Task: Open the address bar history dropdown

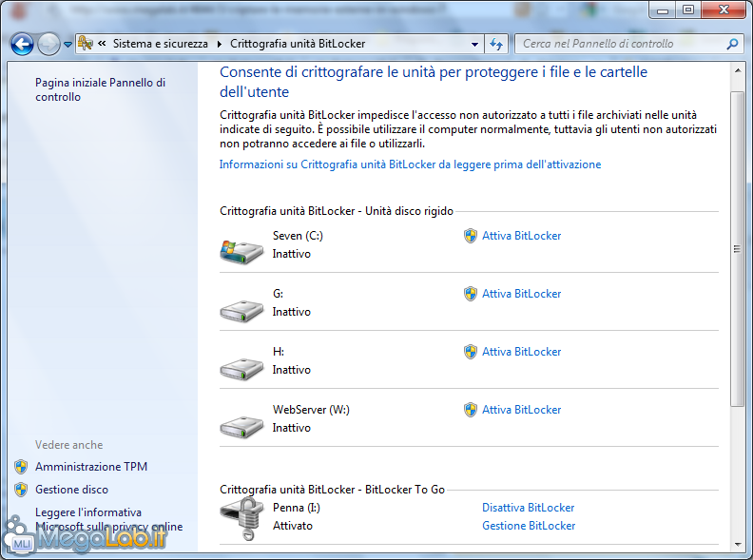Action: click(x=474, y=44)
